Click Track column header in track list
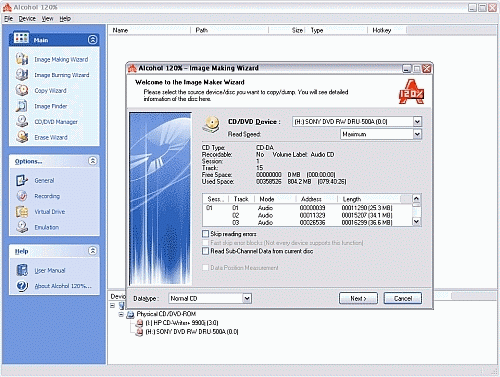The height and width of the screenshot is (377, 500). 241,199
